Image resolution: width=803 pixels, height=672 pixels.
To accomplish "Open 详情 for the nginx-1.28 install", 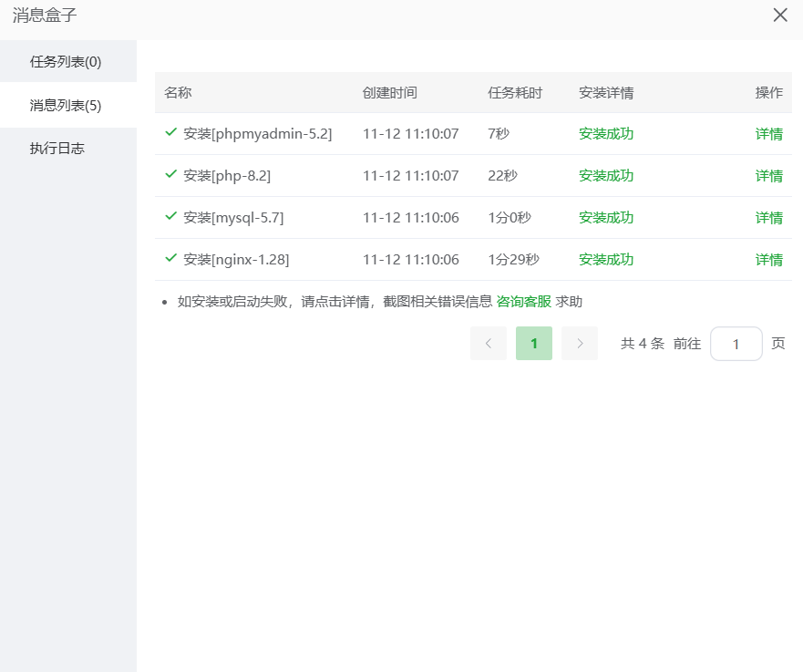I will click(x=768, y=260).
